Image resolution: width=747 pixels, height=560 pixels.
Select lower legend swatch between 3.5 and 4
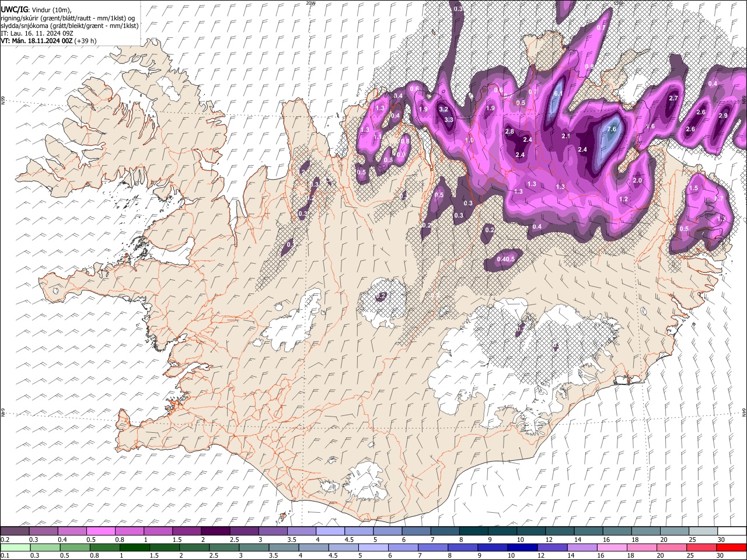coord(284,547)
